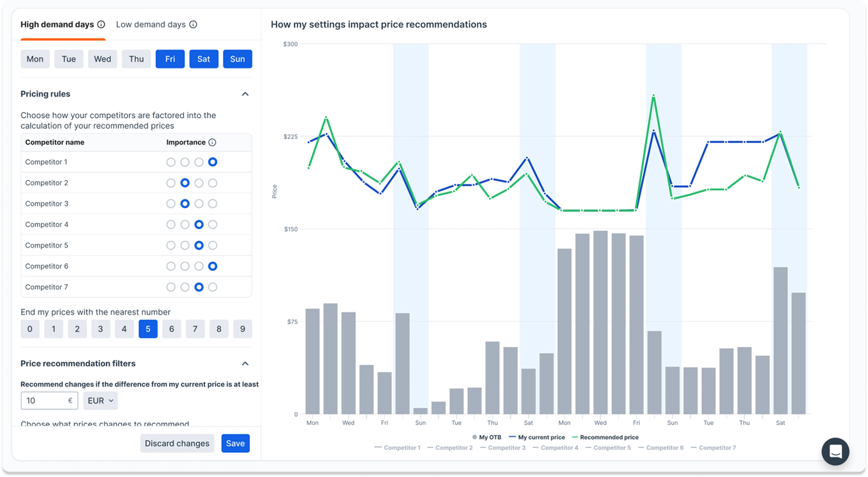Choose 7 as price ending number

(x=195, y=329)
